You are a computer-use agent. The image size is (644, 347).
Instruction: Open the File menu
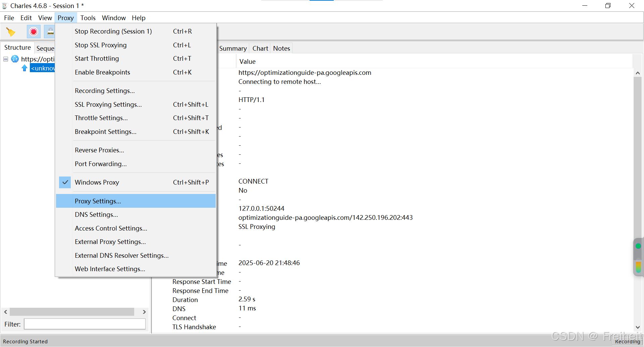coord(9,18)
